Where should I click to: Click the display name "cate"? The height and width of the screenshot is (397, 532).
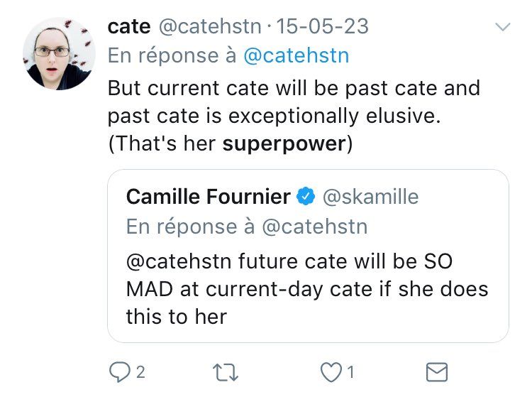128,26
